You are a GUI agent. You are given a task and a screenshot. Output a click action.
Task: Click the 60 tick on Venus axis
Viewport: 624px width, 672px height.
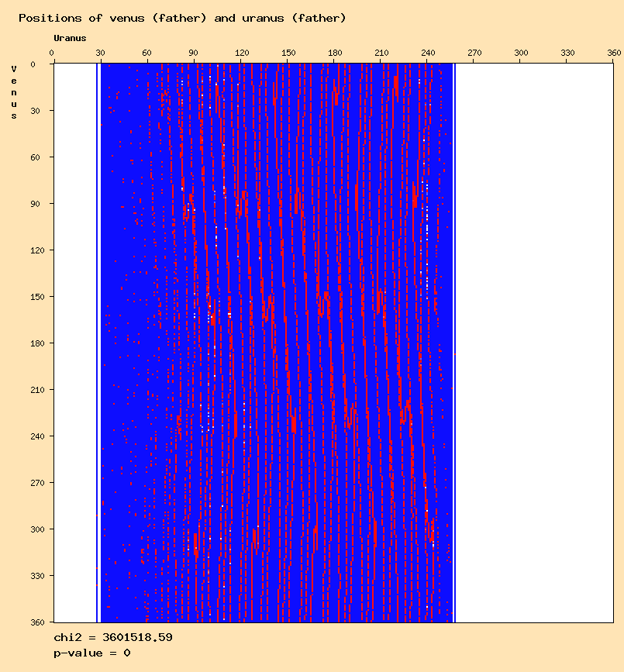click(35, 157)
